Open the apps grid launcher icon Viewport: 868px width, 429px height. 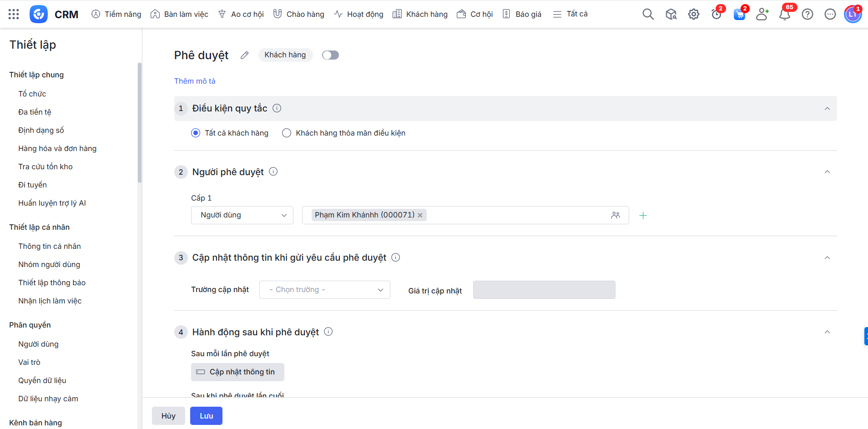click(14, 14)
